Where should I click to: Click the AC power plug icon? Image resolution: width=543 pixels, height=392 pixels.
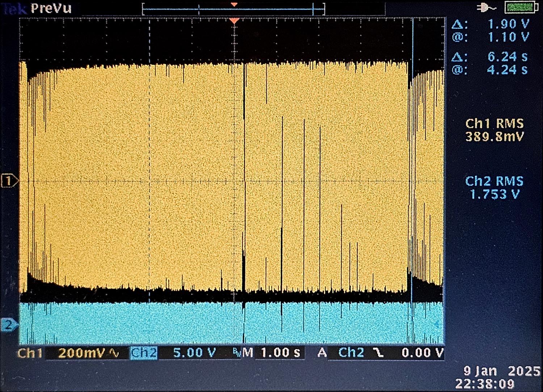click(486, 8)
